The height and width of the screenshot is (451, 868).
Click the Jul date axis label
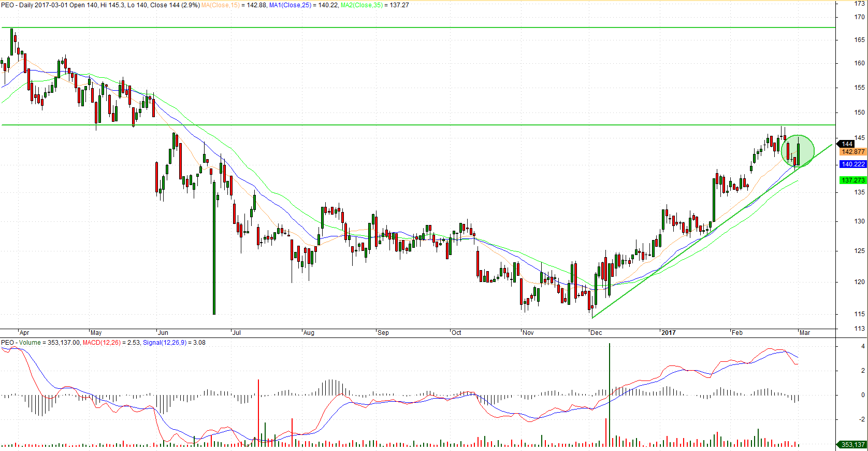point(237,333)
